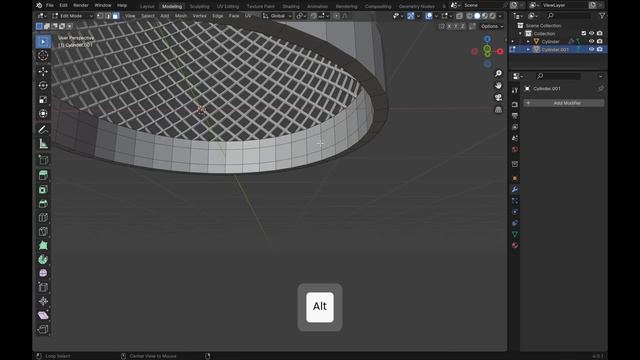
Task: Open the Material properties tab icon
Action: coord(515,245)
